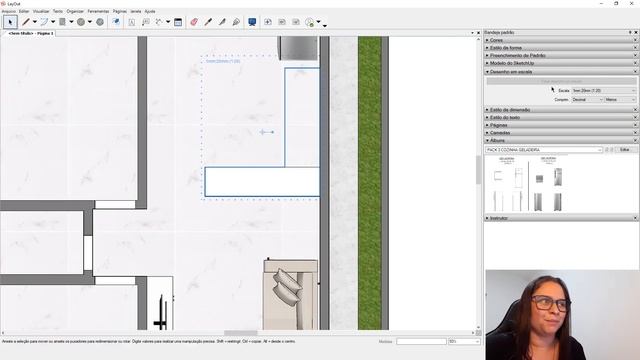Click the user sign-in icon in toolbar
Viewport: 640px width, 360px height.
[310, 22]
